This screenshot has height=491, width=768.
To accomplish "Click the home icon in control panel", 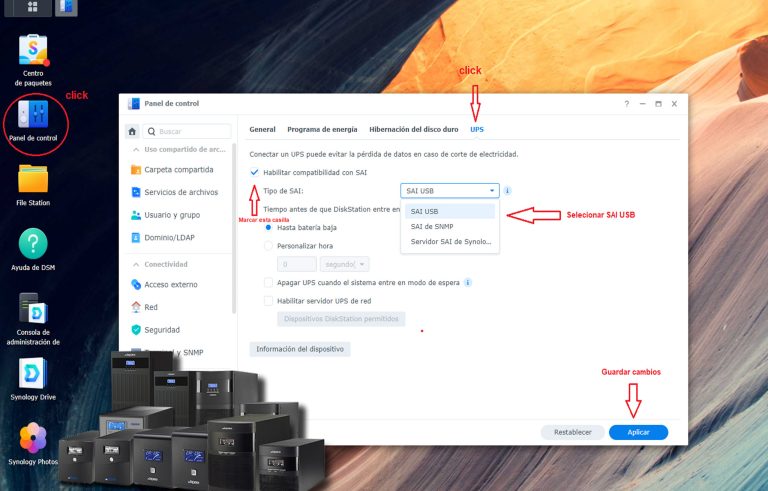I will 131,131.
